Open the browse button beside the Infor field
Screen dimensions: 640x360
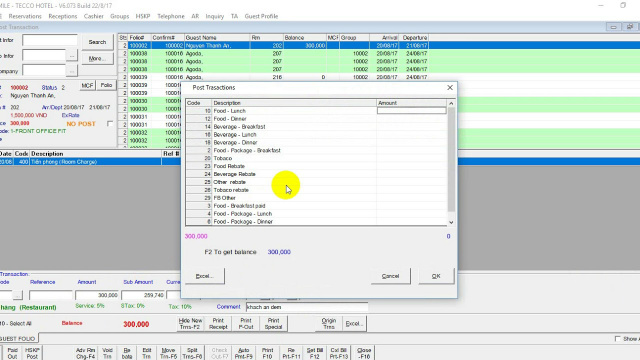(72, 55)
